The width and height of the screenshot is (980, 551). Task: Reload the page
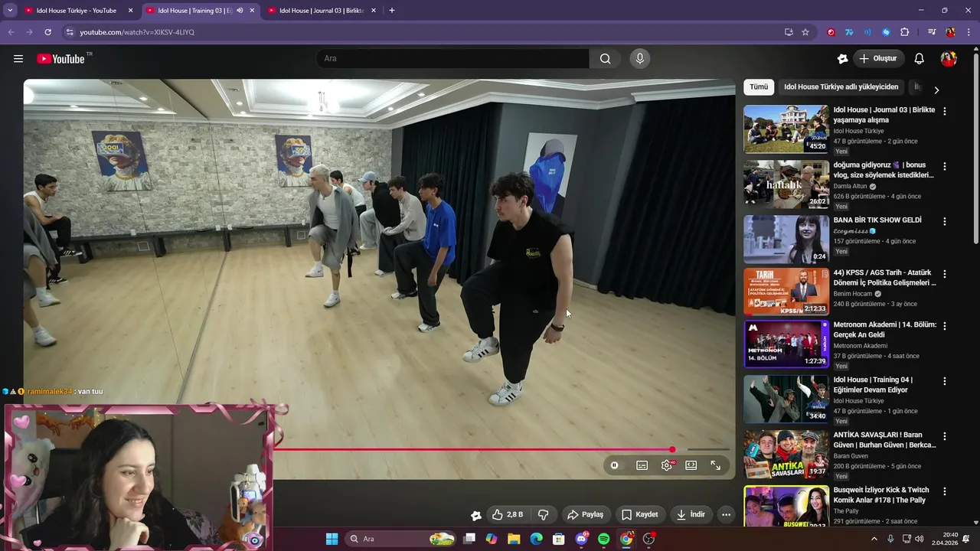click(47, 32)
